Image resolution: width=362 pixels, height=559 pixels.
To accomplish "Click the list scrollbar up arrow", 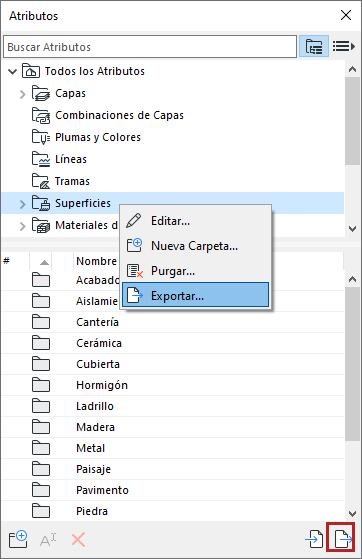I will click(x=352, y=280).
